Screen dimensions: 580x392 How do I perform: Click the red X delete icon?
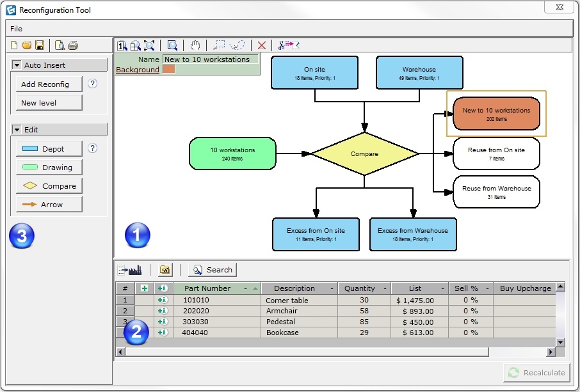pyautogui.click(x=262, y=45)
